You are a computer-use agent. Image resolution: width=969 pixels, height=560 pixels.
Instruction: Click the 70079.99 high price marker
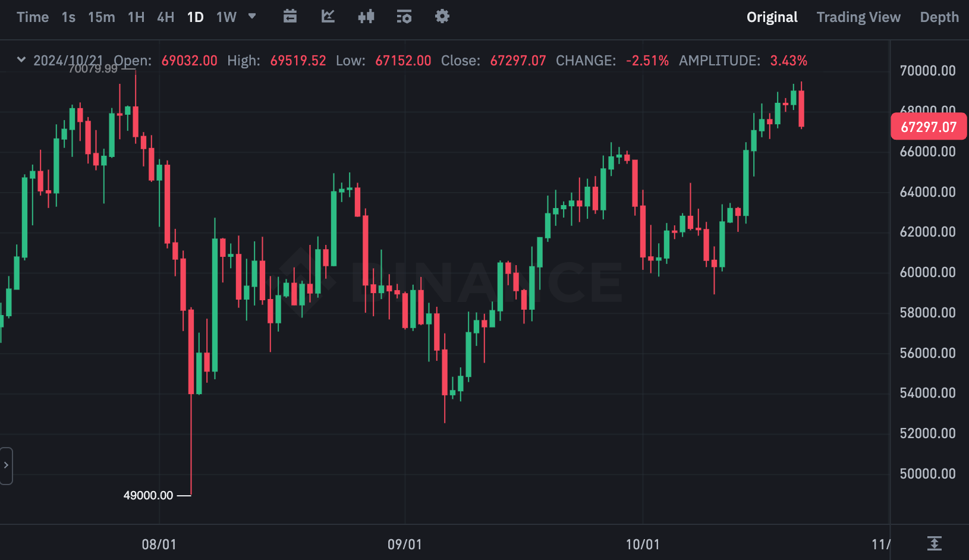coord(93,69)
